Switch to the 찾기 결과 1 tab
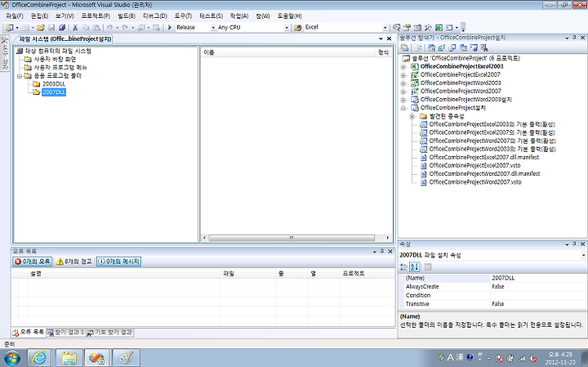588x367 pixels. [x=67, y=333]
